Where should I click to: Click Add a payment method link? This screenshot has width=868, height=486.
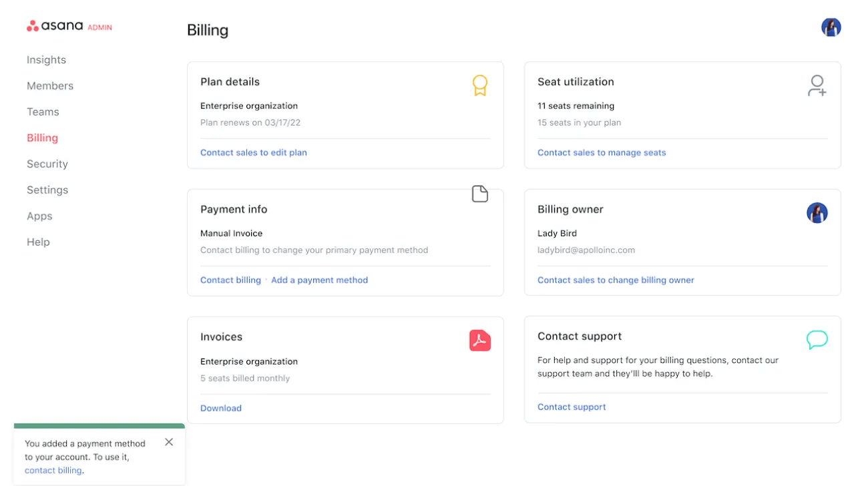[x=319, y=280]
